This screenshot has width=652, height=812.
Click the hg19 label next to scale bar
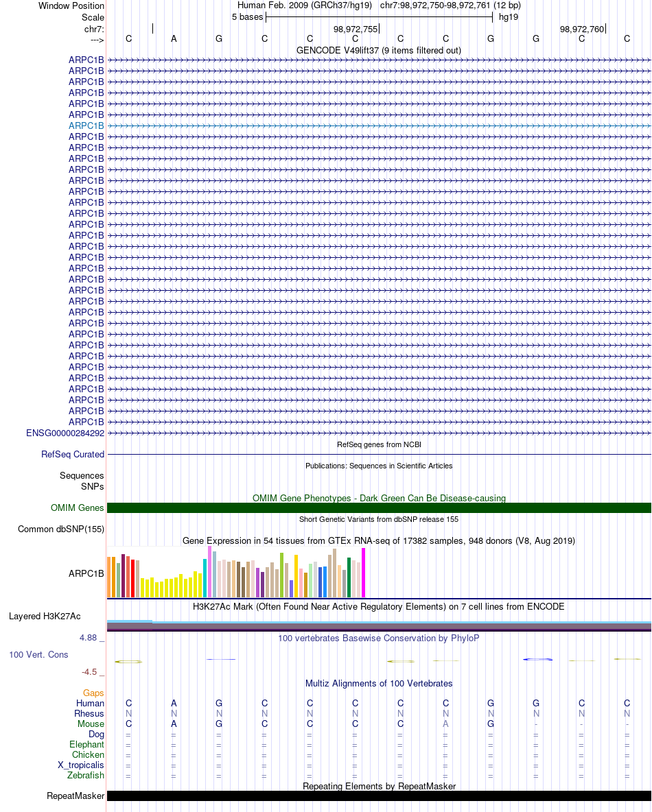(x=509, y=17)
